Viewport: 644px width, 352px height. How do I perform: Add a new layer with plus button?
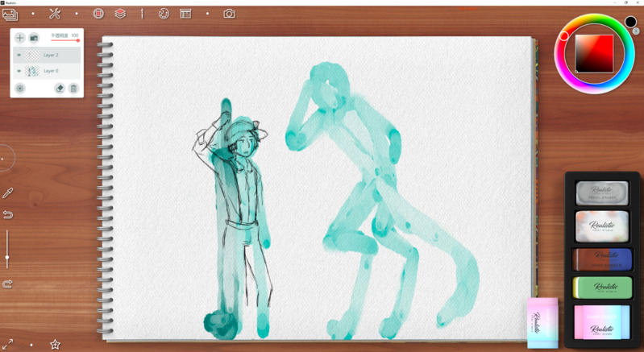(19, 38)
